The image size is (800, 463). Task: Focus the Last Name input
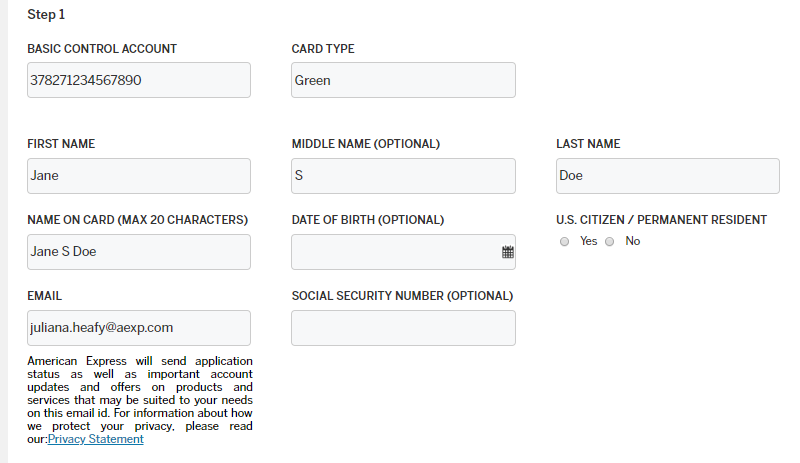click(x=667, y=176)
